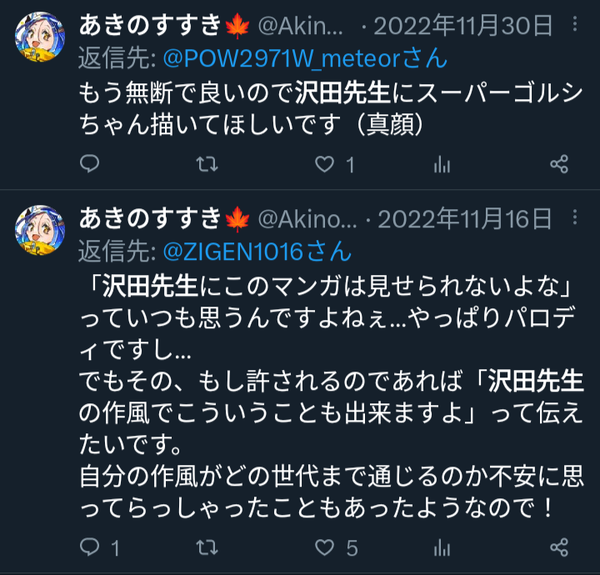This screenshot has height=575, width=600.
Task: Open the 2022年11月30日 timestamp
Action: coord(463,26)
